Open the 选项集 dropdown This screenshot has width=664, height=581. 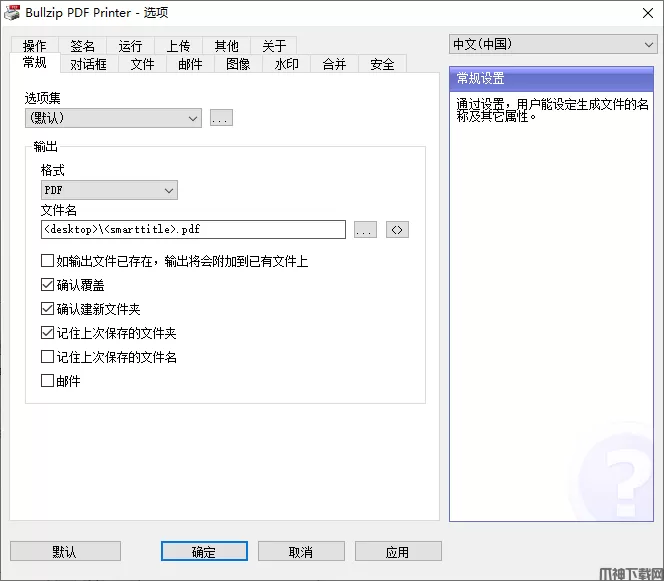point(113,118)
